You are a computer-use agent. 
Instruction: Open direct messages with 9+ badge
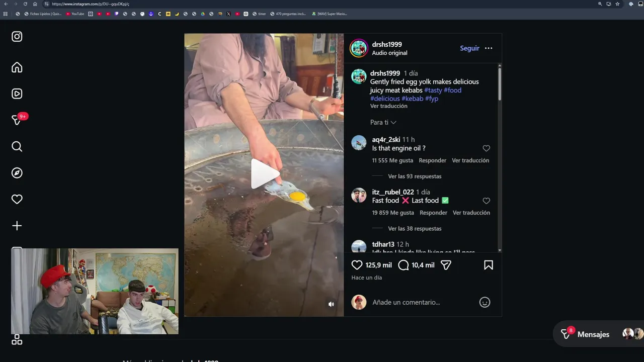[17, 120]
